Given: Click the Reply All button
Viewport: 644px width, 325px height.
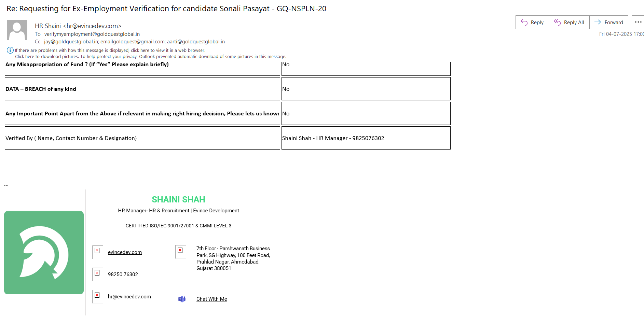Looking at the screenshot, I should 569,23.
